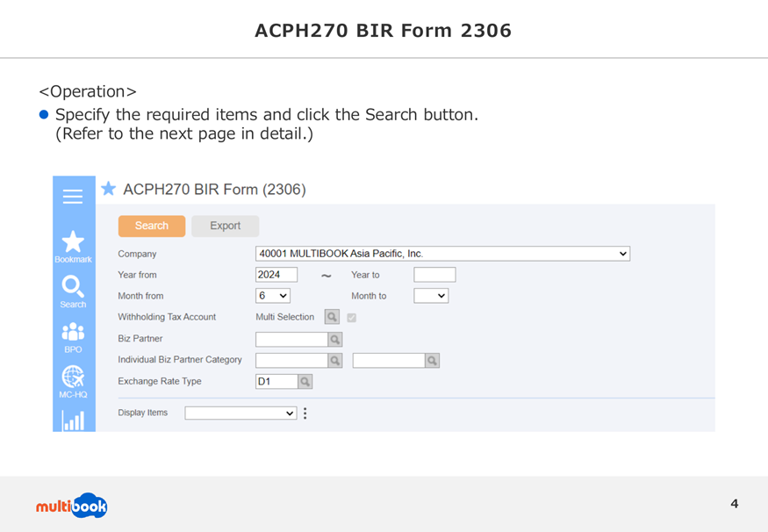Image resolution: width=768 pixels, height=532 pixels.
Task: Open Exchange Rate Type lookup magnifier
Action: [x=305, y=381]
